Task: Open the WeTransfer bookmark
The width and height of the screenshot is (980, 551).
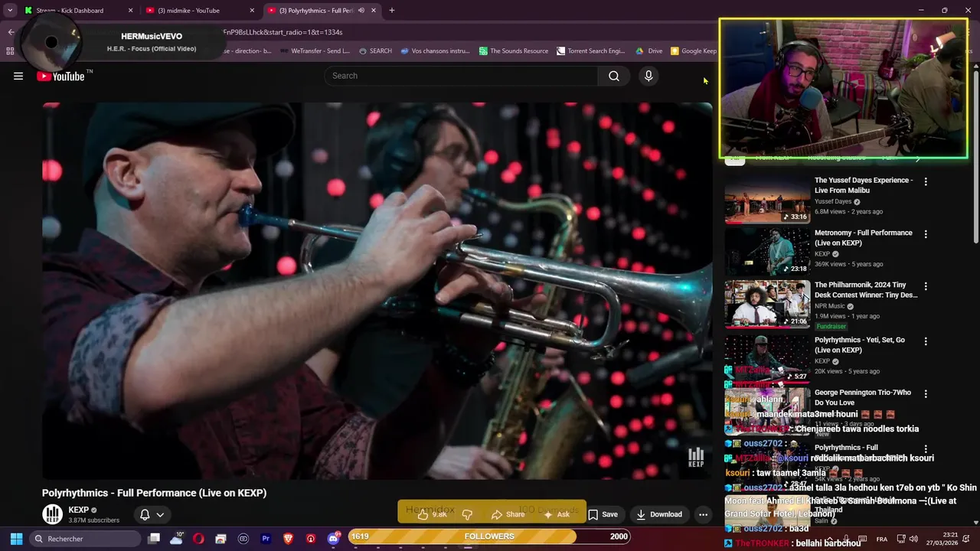Action: [315, 51]
